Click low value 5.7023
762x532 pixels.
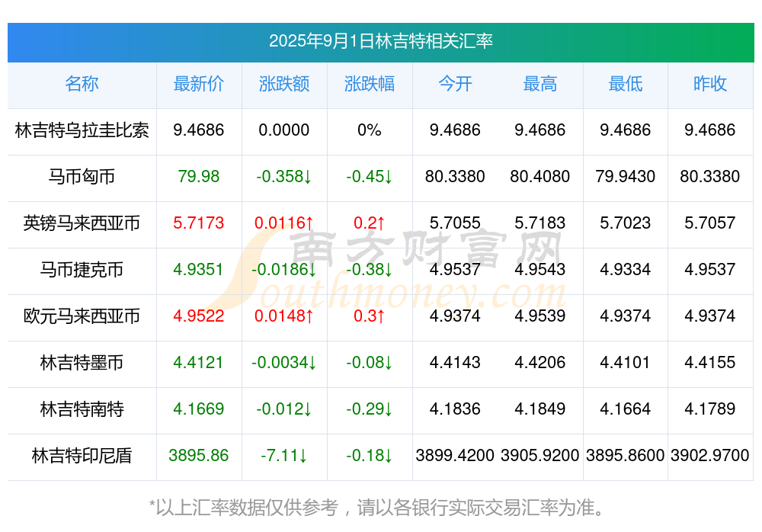tap(626, 223)
